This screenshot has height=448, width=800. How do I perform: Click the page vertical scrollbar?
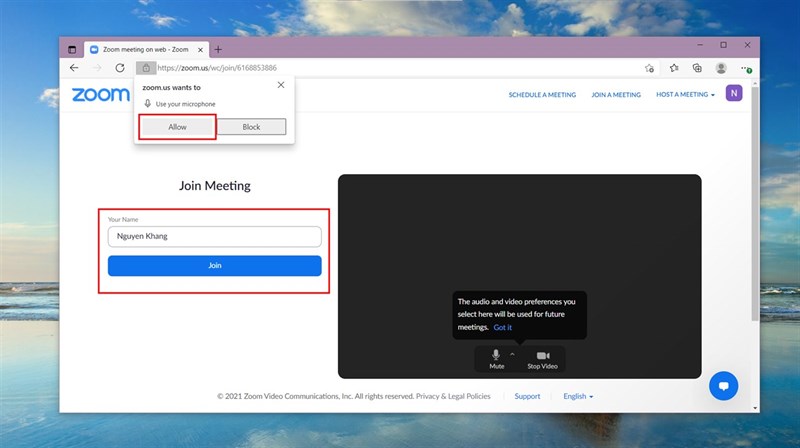tap(755, 204)
